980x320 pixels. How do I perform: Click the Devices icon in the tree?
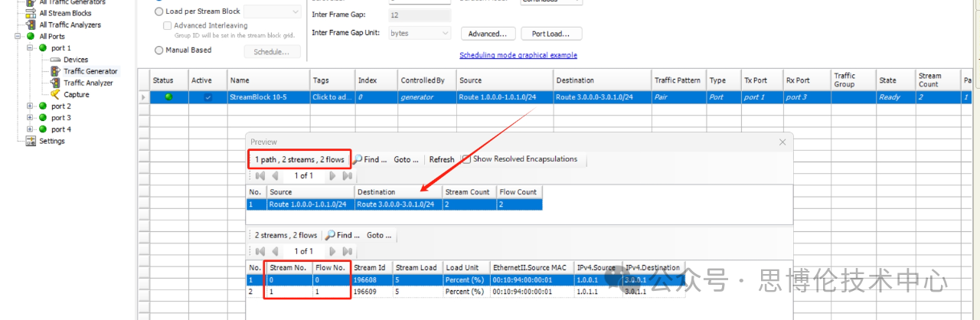tap(56, 60)
